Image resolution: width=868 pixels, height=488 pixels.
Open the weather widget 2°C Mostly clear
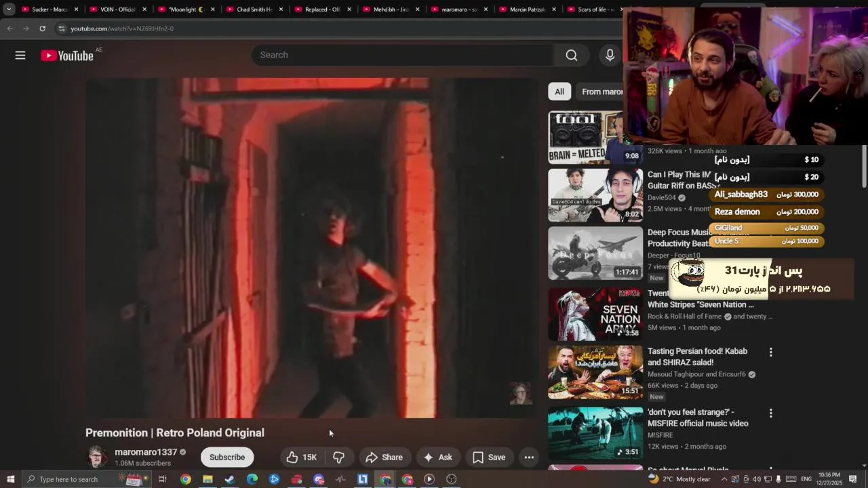pos(679,479)
